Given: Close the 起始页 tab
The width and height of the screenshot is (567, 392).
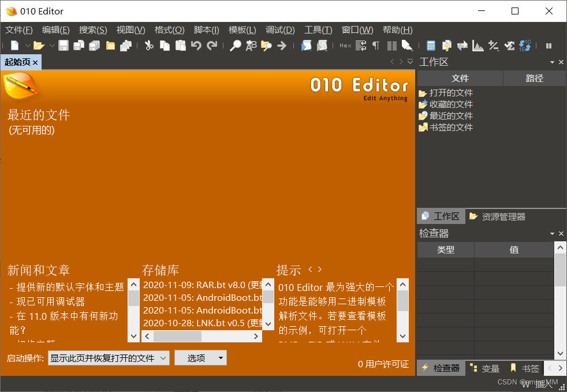Looking at the screenshot, I should click(35, 62).
